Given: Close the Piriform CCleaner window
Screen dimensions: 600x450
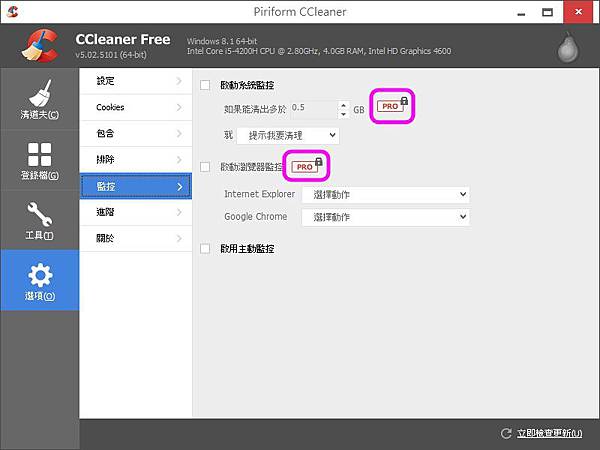Looking at the screenshot, I should (x=579, y=12).
